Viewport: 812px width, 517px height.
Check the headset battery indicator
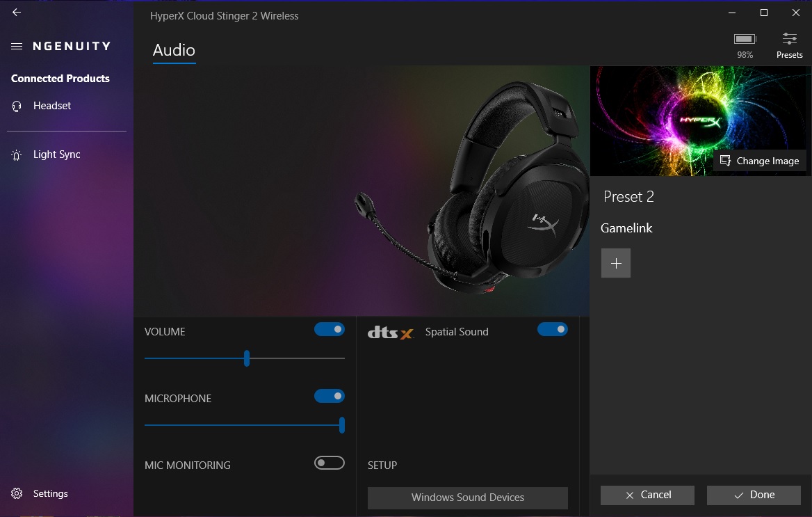745,40
